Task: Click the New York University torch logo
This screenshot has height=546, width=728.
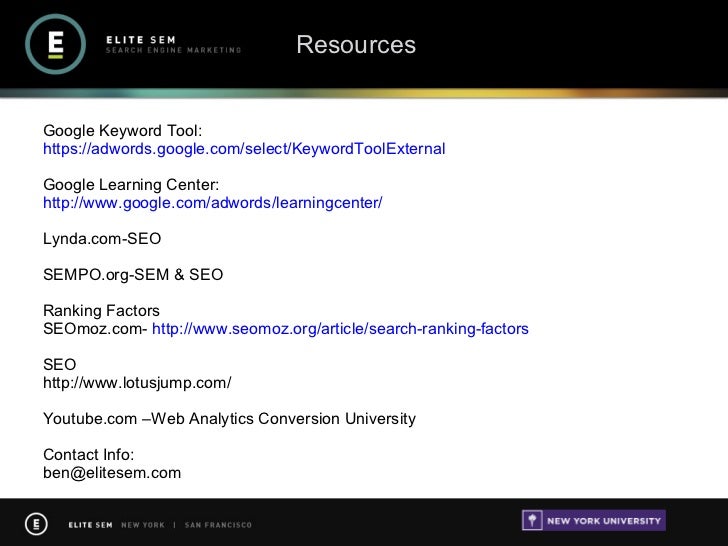Action: [532, 520]
